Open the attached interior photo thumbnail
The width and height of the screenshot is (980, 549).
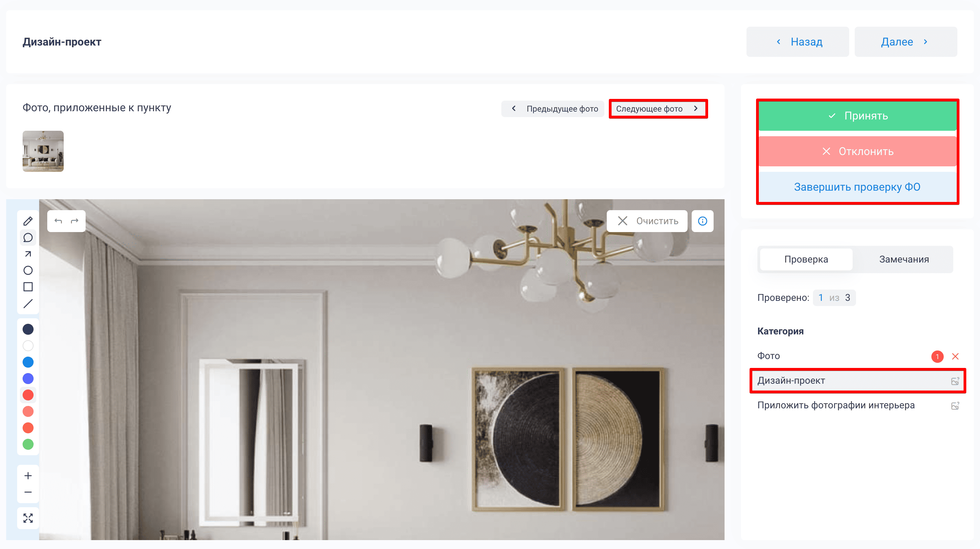[43, 151]
